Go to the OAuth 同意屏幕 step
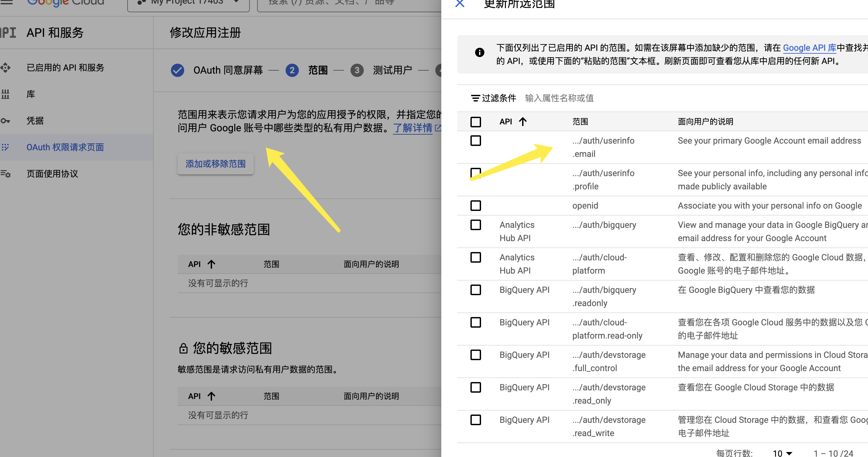The image size is (868, 457). (x=228, y=70)
